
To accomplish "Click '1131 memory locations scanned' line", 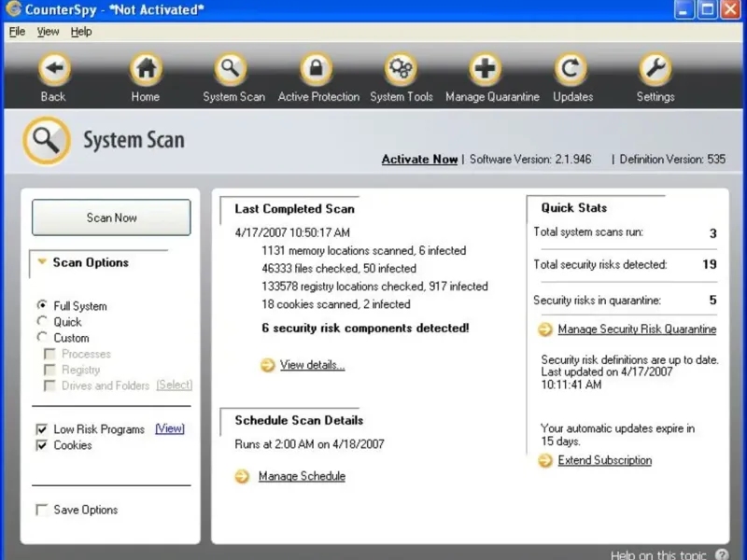I will coord(363,250).
